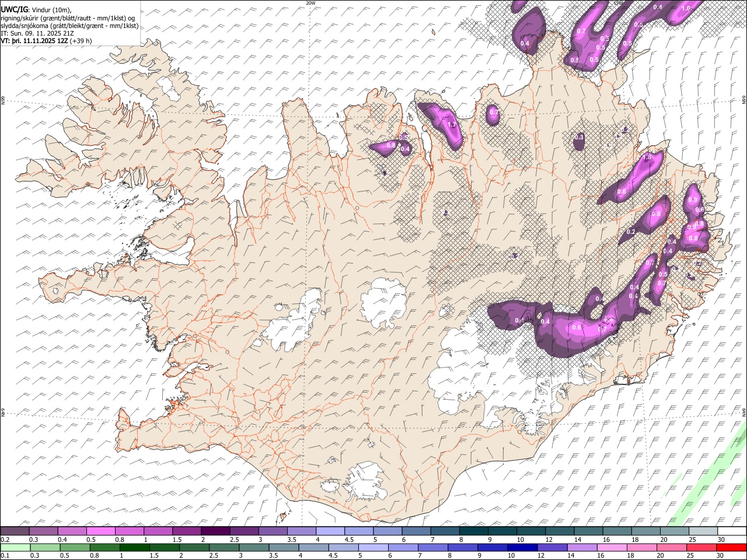The width and height of the screenshot is (747, 560).
Task: Select the lavender swatch labeled 4 in the upper legend
Action: [x=330, y=531]
